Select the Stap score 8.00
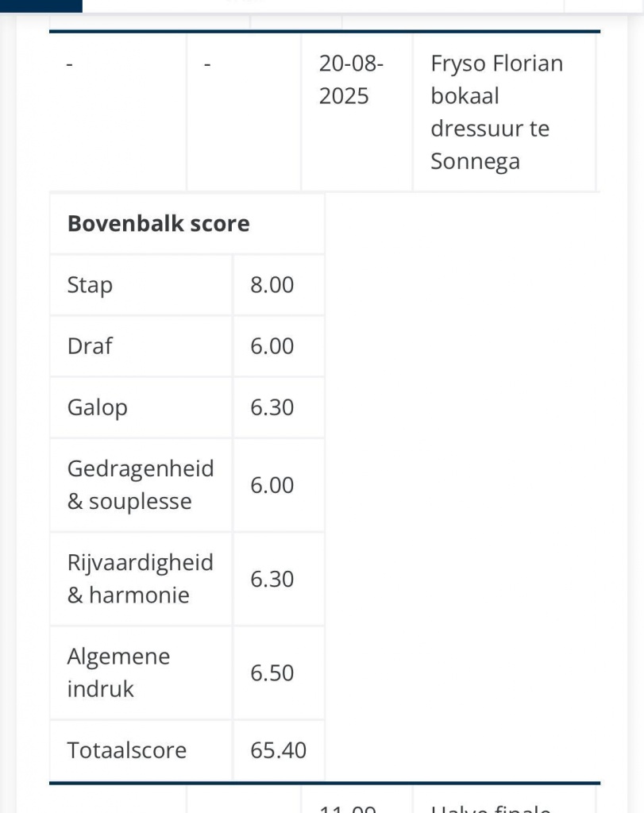The image size is (644, 813). click(272, 285)
